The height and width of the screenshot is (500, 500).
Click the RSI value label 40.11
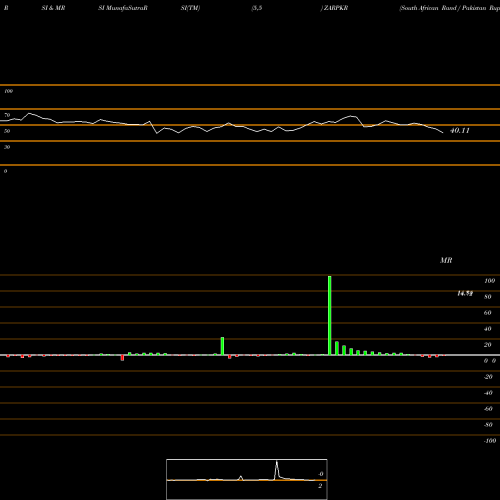(460, 131)
